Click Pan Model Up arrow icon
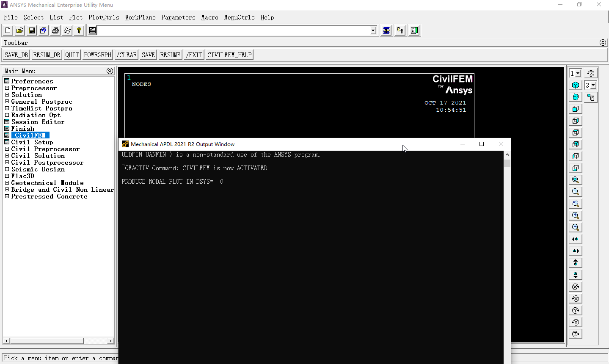Viewport: 609px width, 364px height. [576, 263]
